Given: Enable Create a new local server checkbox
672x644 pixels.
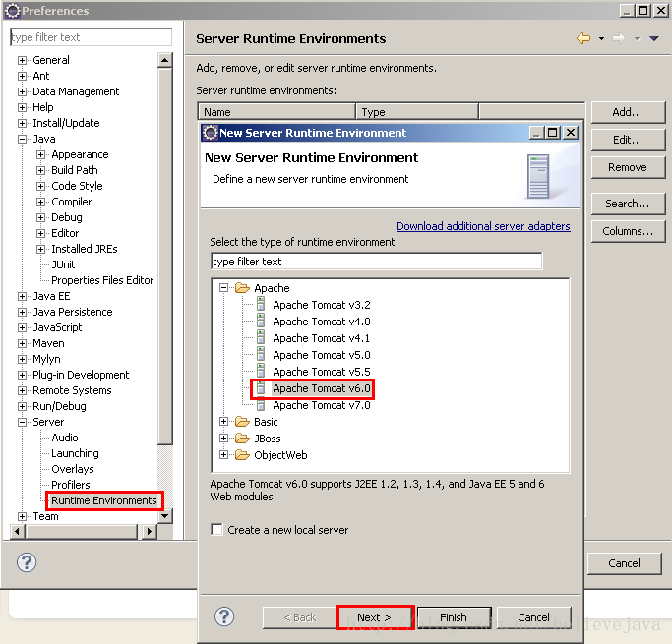Looking at the screenshot, I should (x=216, y=530).
